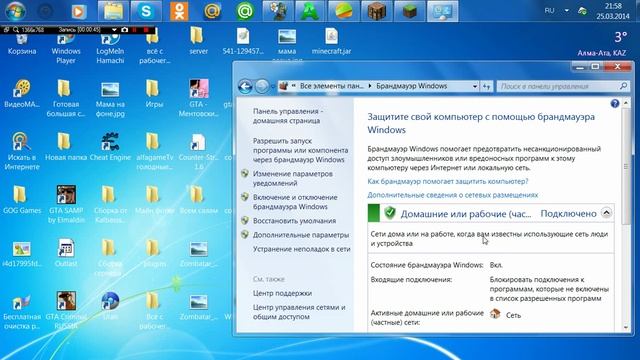Select Искать в Интернете shortcut
The image size is (640, 360).
pos(22,151)
